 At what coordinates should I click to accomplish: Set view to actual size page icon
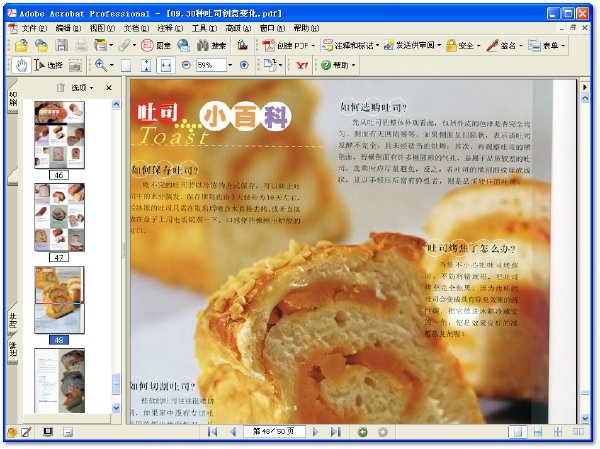click(126, 66)
